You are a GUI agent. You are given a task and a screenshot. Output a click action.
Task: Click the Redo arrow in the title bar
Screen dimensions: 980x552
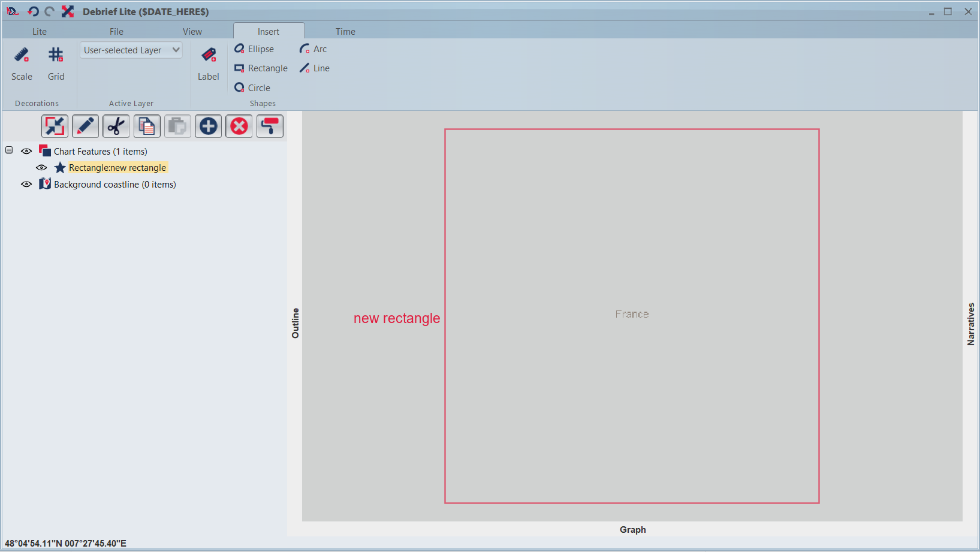point(50,11)
